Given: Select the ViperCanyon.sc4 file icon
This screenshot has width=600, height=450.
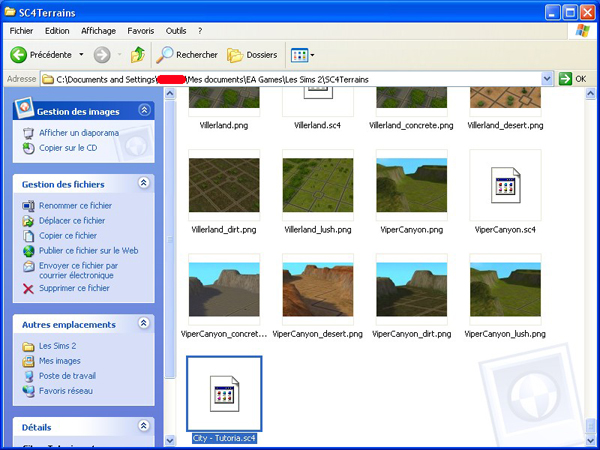Looking at the screenshot, I should coord(505,185).
